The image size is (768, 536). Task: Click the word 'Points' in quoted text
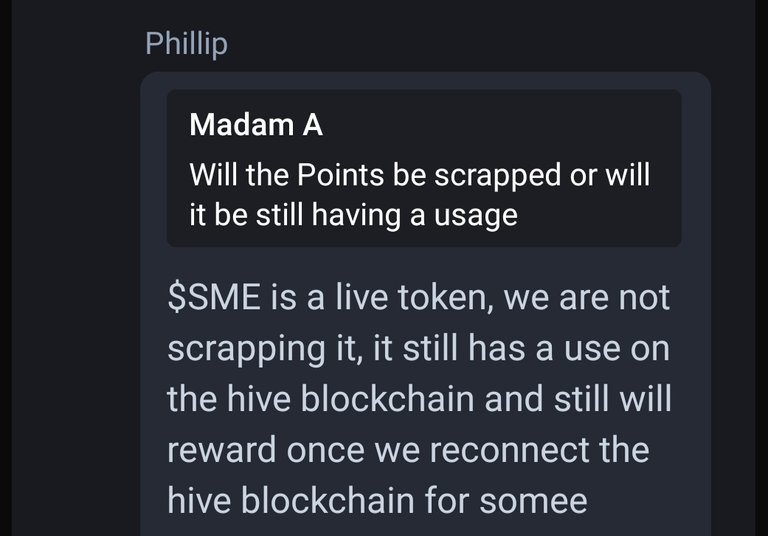340,174
